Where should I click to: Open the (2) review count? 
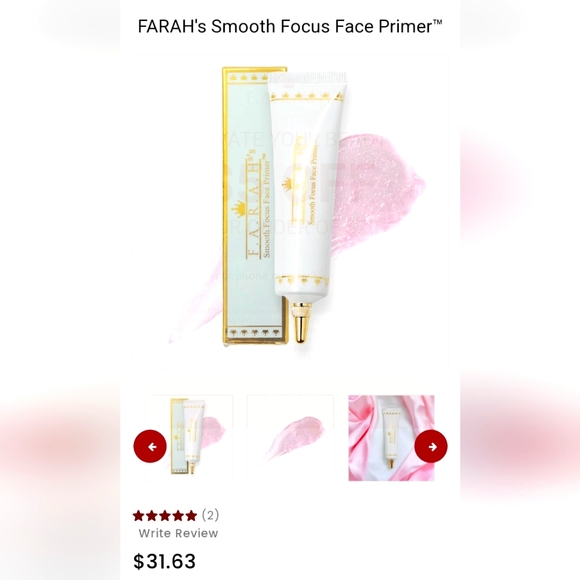coord(210,515)
